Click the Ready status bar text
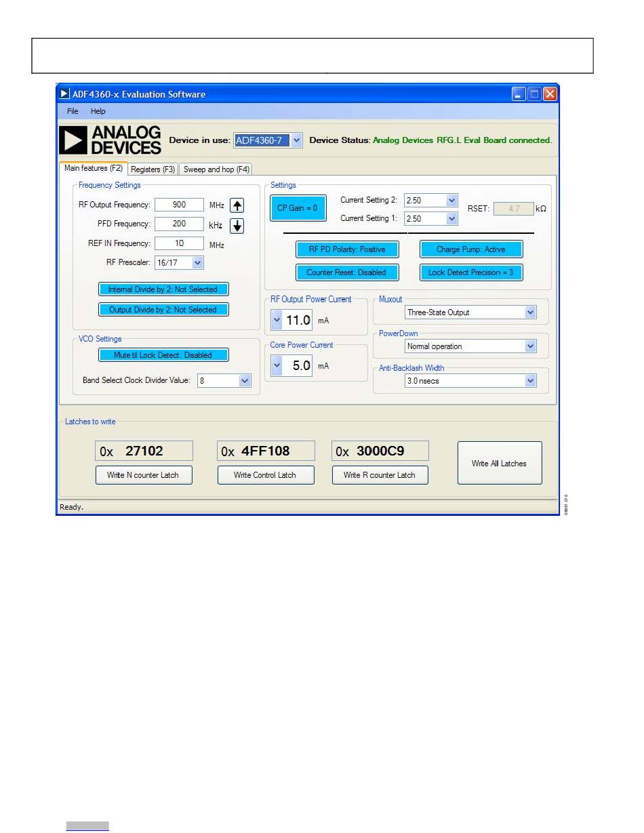The width and height of the screenshot is (644, 833). (71, 506)
